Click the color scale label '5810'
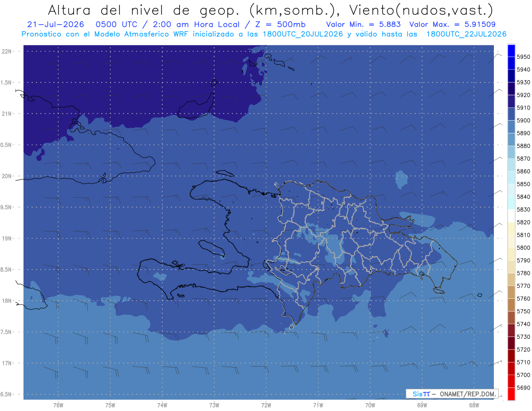This screenshot has width=532, height=411. pyautogui.click(x=524, y=235)
